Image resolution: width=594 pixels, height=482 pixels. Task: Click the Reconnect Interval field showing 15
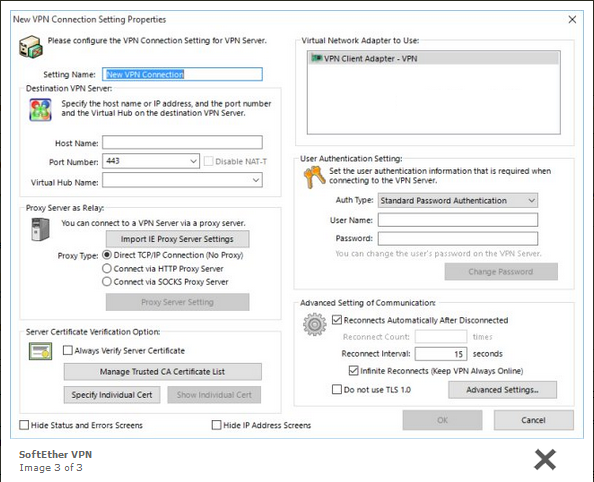441,354
